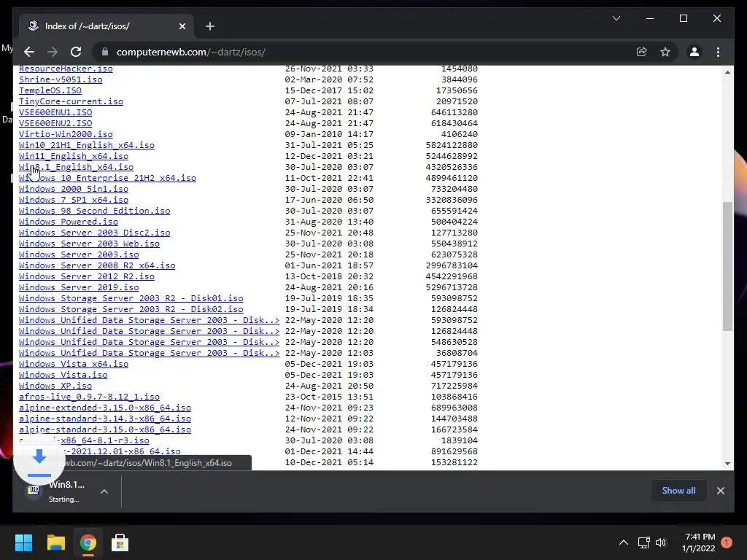
Task: Click size value 5824122880
Action: 452,145
